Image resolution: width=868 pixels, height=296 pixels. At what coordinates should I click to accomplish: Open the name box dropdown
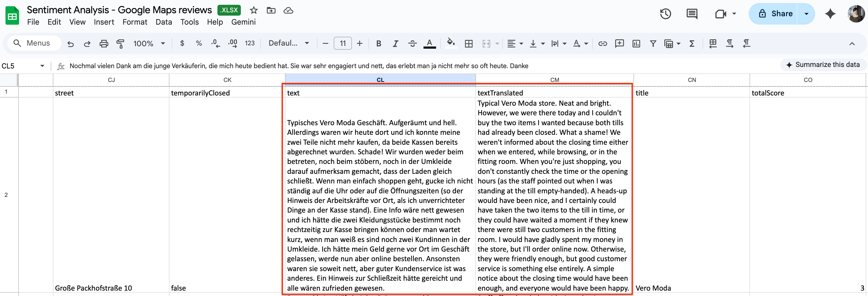43,66
